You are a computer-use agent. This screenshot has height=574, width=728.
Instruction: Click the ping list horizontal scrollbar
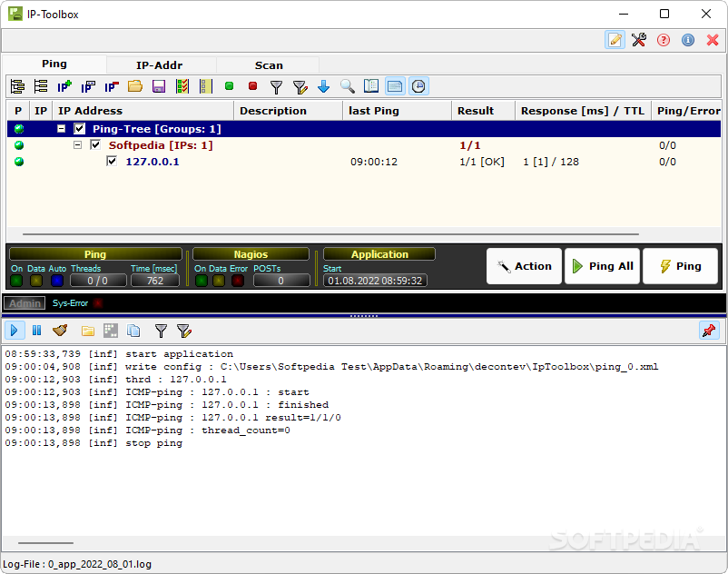point(330,234)
